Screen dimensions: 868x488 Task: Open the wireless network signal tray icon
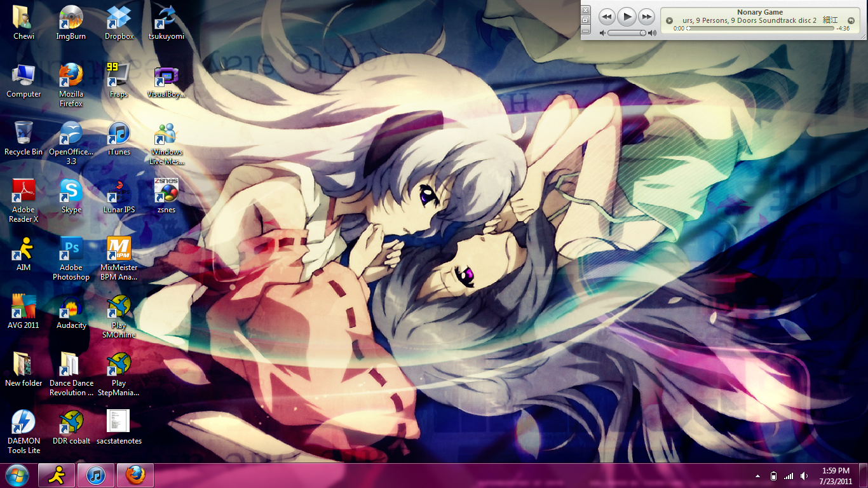coord(789,476)
